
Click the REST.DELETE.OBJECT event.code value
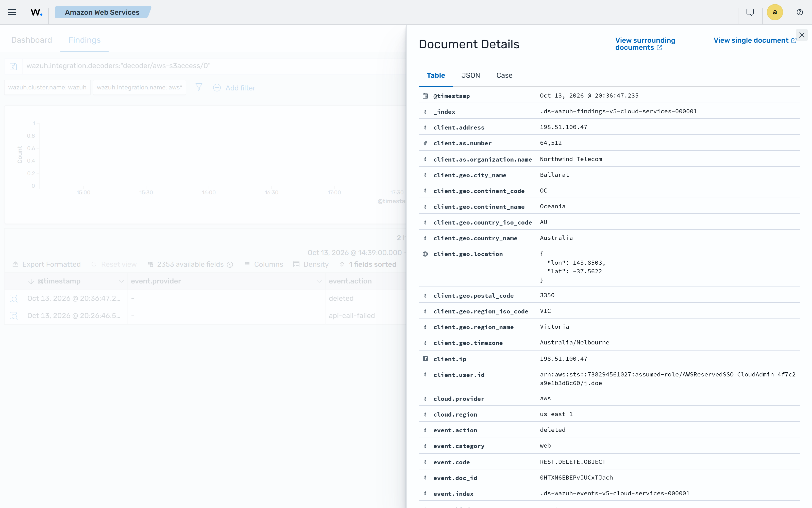click(573, 462)
